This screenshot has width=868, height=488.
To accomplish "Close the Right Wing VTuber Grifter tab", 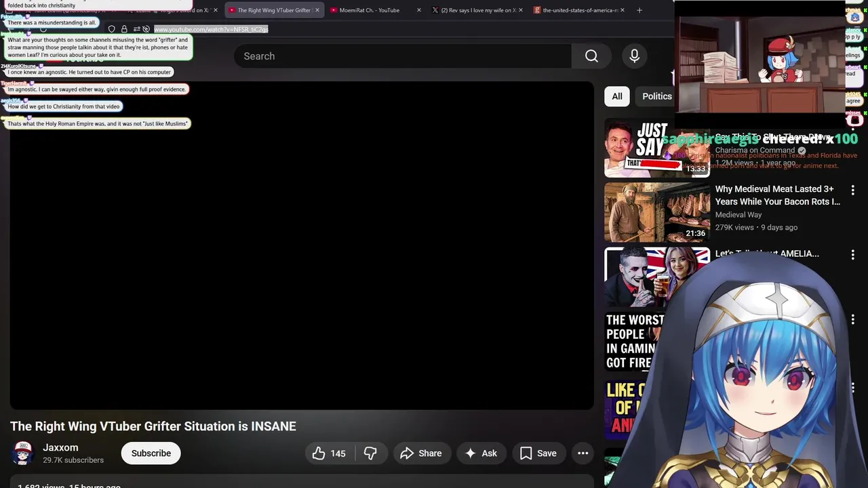I will click(x=317, y=10).
